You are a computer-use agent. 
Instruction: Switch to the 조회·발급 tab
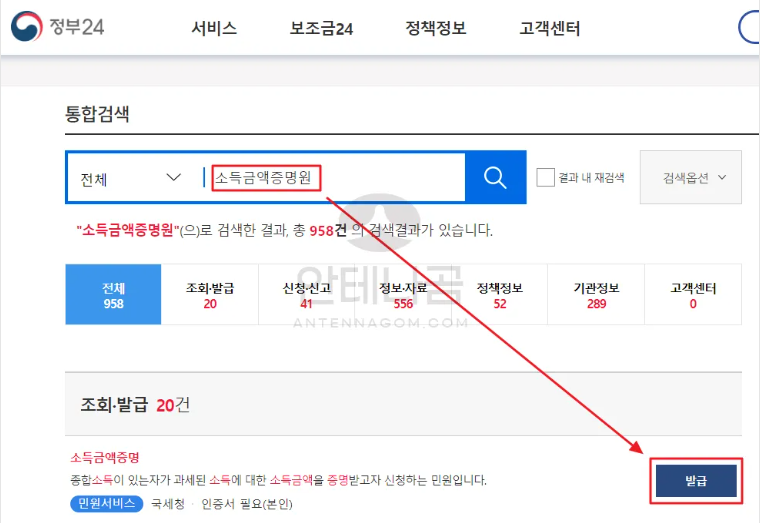point(210,295)
